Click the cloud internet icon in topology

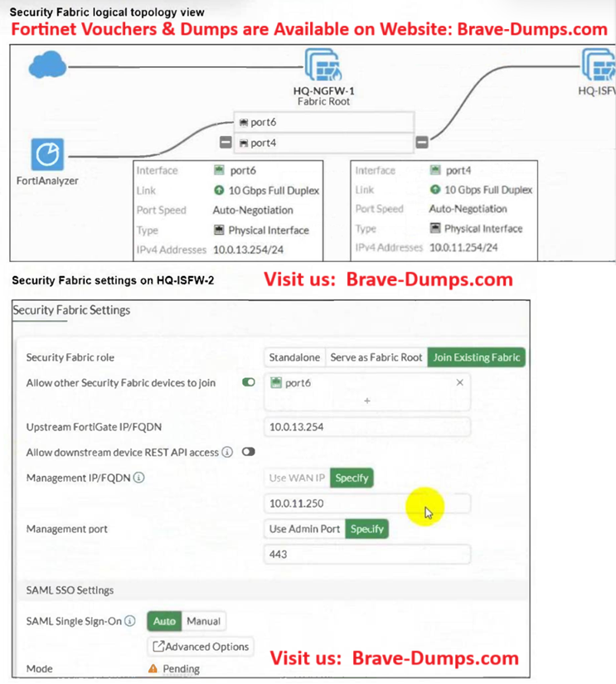coord(46,64)
